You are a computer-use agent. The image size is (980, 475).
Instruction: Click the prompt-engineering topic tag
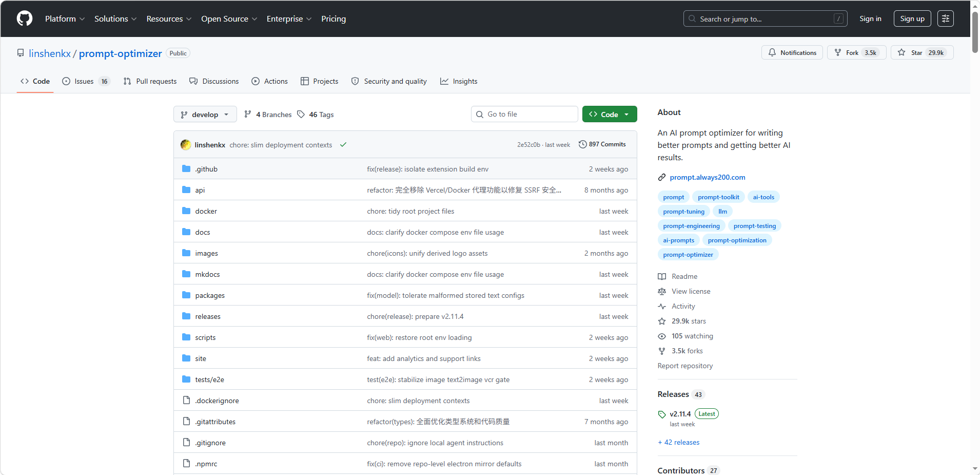pos(691,225)
